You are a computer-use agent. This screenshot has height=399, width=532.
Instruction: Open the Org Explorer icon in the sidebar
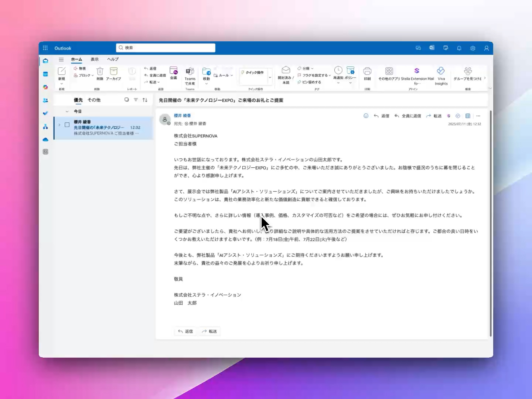click(45, 127)
